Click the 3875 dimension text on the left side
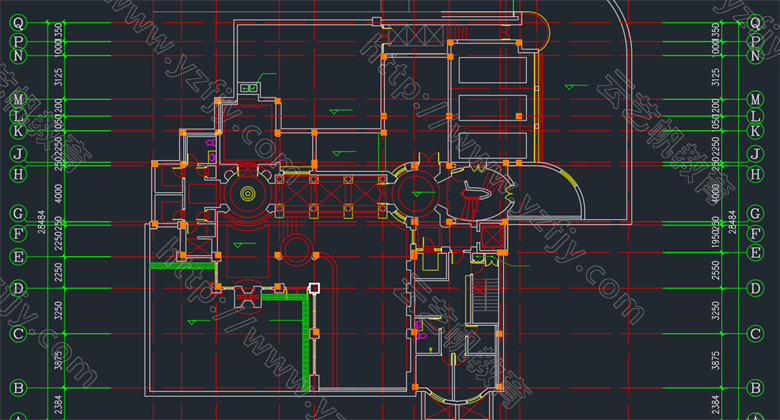 tap(59, 360)
